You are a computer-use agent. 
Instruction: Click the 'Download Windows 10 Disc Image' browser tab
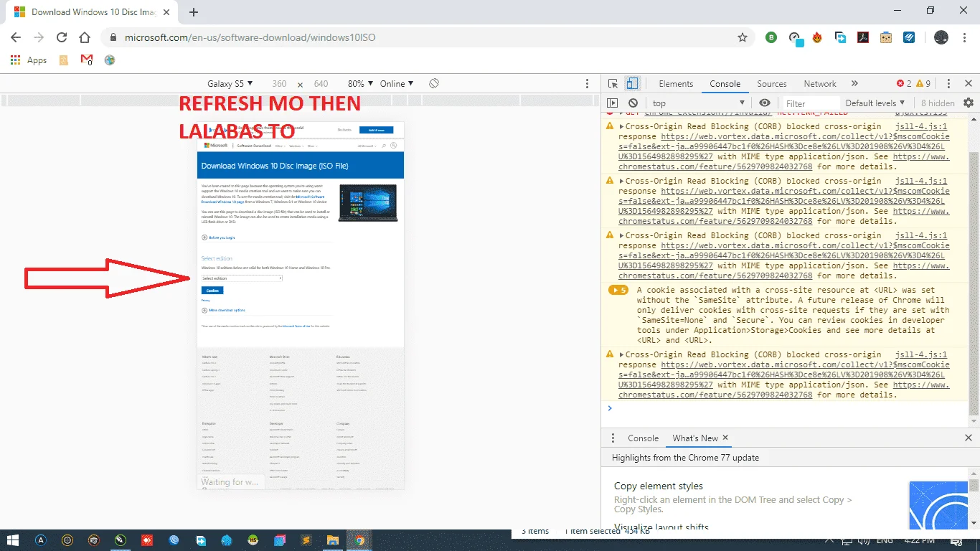point(92,12)
